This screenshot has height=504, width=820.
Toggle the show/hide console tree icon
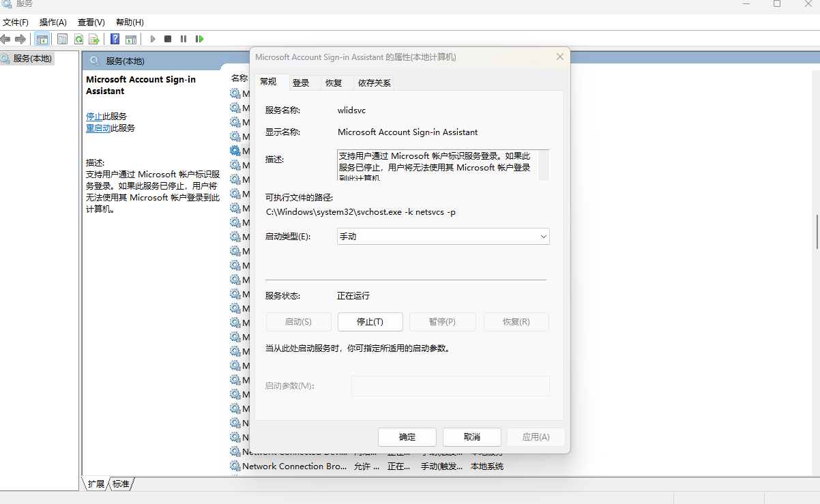(42, 39)
